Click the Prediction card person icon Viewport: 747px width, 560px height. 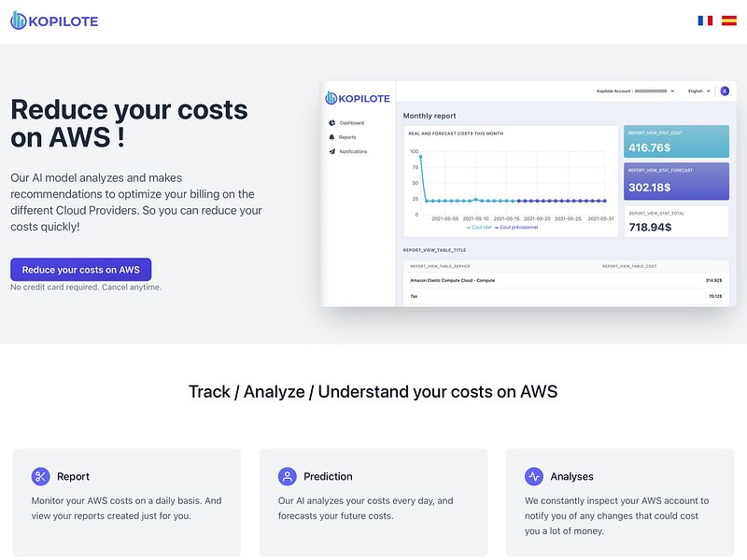[288, 476]
